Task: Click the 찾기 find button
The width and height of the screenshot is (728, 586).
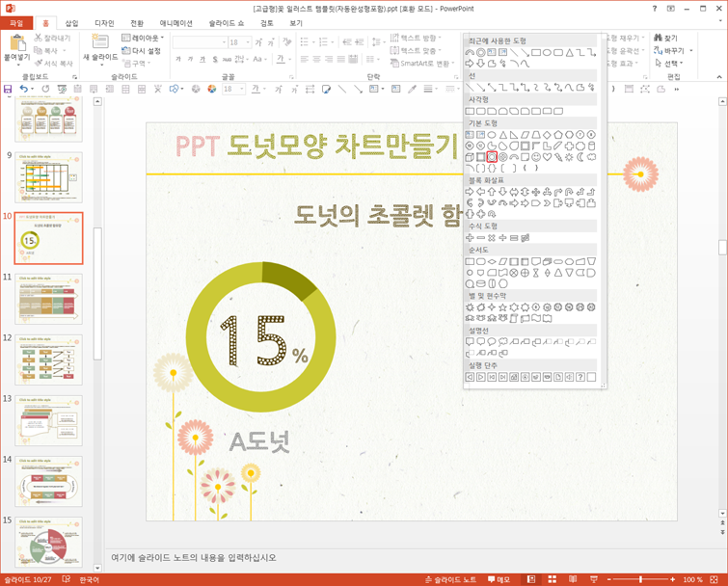Action: [x=665, y=38]
